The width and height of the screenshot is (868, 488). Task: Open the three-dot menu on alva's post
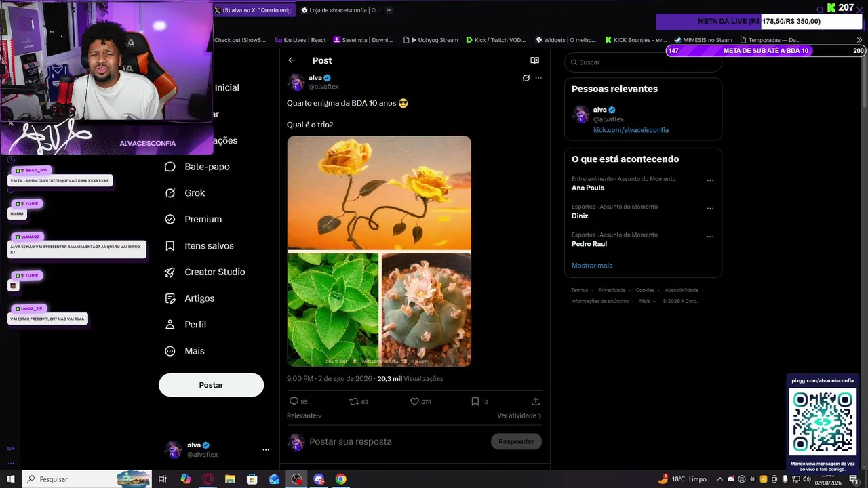pyautogui.click(x=538, y=78)
